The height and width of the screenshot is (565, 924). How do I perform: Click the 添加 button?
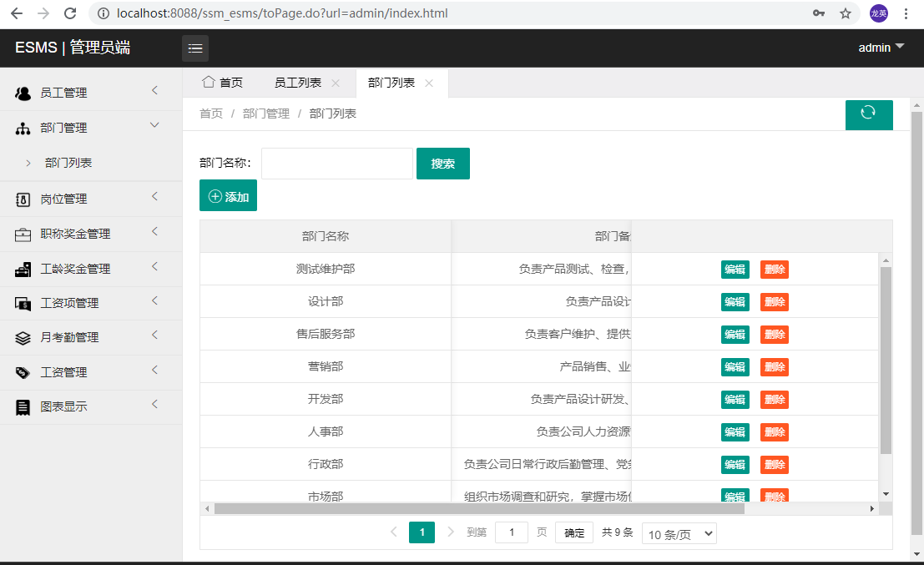[228, 196]
